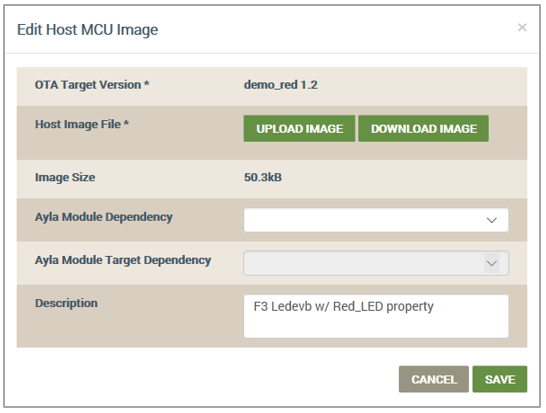This screenshot has height=413, width=546.
Task: Click the chevron arrow in Ayla Module Target Dependency
Action: coord(491,263)
